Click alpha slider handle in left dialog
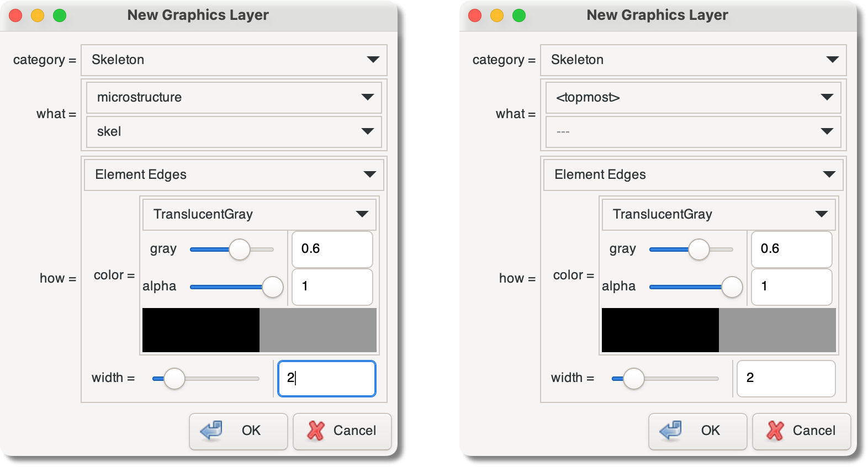This screenshot has height=467, width=868. (273, 287)
